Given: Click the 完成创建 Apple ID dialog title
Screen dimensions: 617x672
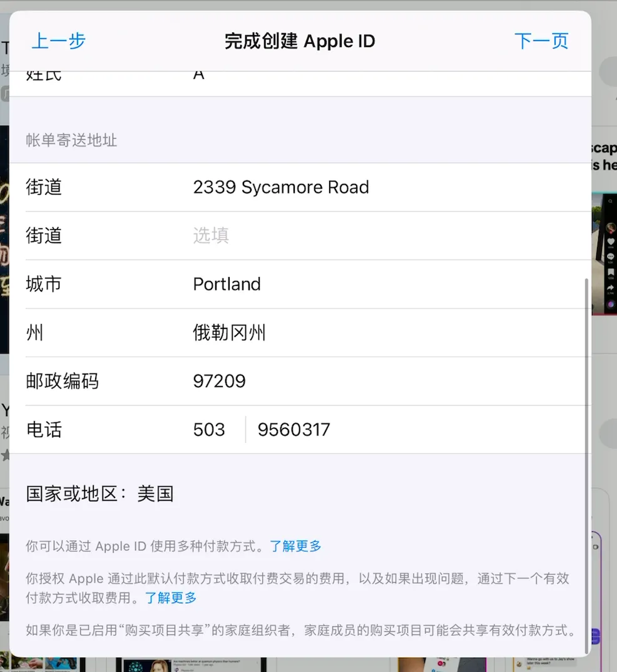Looking at the screenshot, I should [300, 41].
